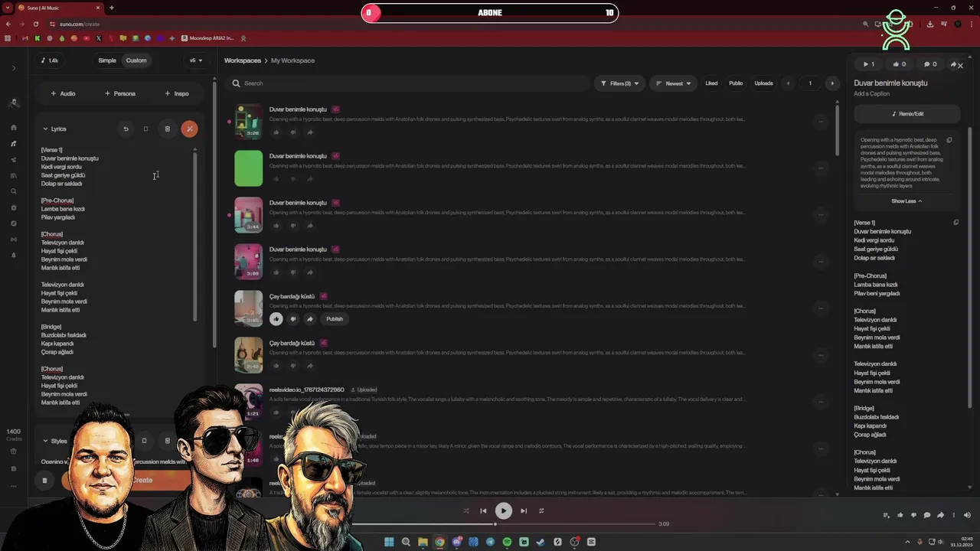This screenshot has height=551, width=980.
Task: Seek within the player progress bar
Action: [x=504, y=524]
